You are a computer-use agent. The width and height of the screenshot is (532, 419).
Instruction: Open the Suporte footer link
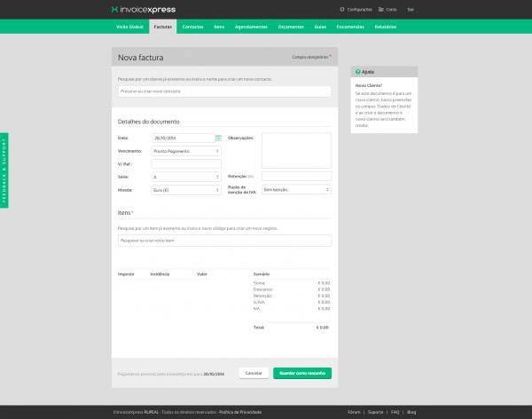tap(376, 412)
